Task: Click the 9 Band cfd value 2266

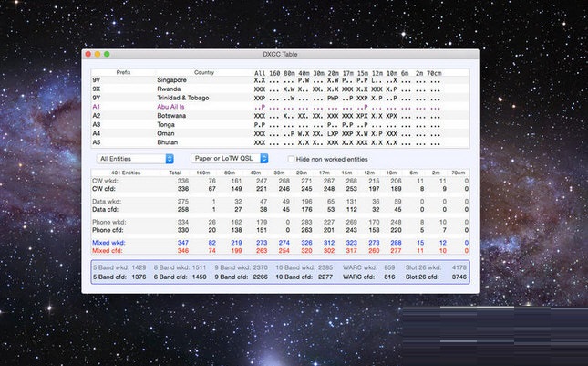Action: click(260, 277)
